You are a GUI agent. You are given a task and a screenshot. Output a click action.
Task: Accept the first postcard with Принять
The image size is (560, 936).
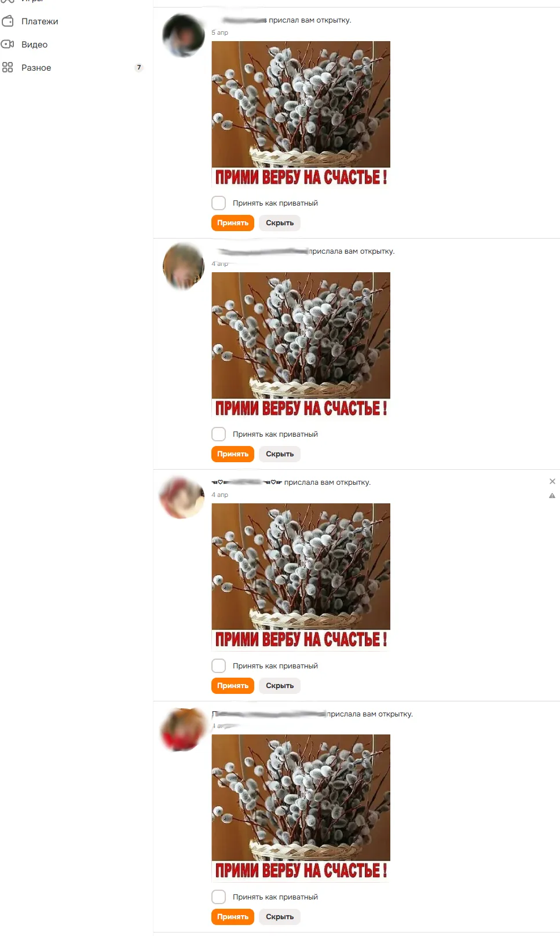click(x=233, y=223)
